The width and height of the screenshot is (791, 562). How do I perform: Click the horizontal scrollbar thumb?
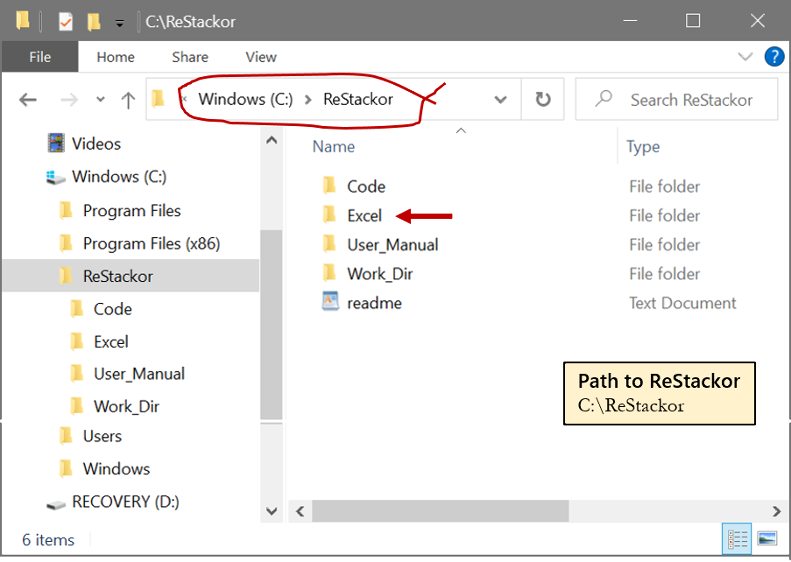(440, 511)
